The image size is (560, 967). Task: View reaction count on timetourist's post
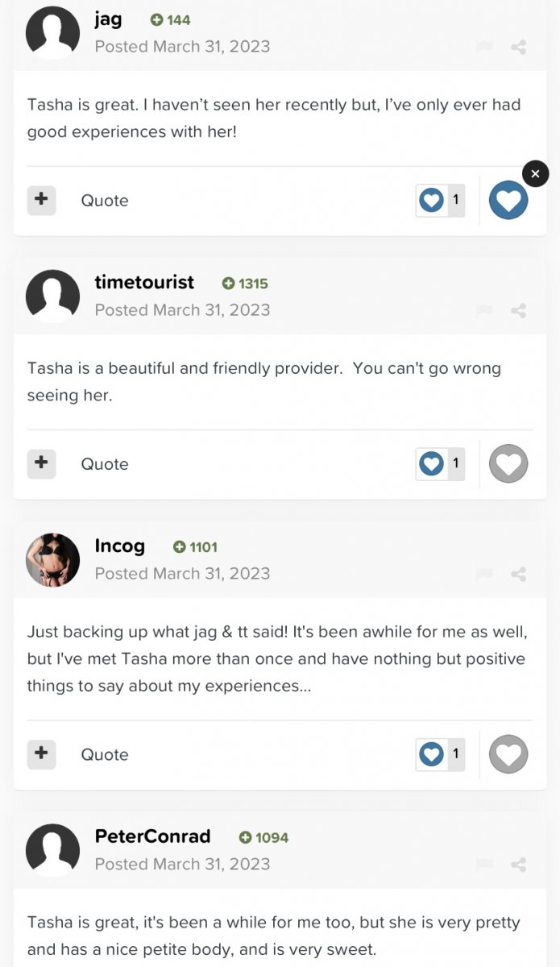(x=440, y=463)
